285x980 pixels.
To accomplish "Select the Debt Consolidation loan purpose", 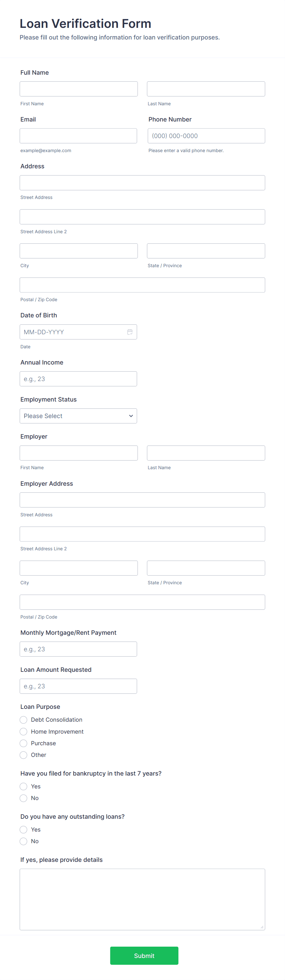I will (23, 720).
